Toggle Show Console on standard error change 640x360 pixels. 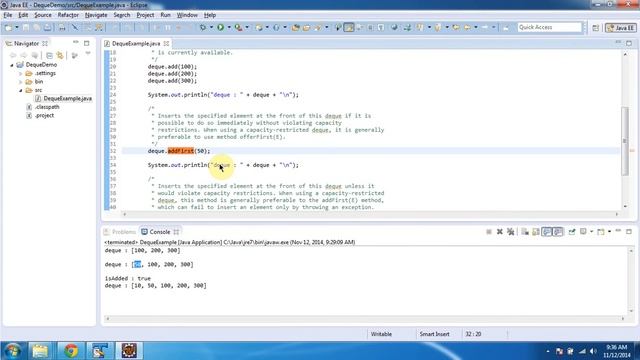(558, 232)
